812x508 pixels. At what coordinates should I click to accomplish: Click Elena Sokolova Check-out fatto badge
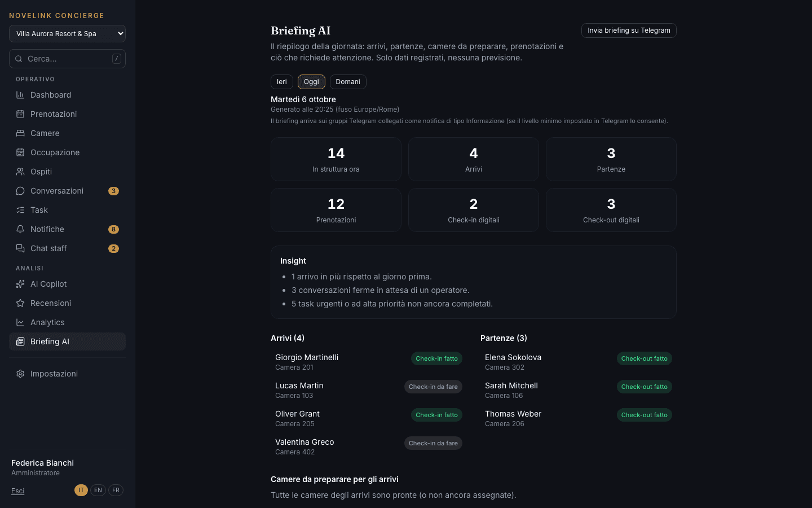[x=644, y=358]
